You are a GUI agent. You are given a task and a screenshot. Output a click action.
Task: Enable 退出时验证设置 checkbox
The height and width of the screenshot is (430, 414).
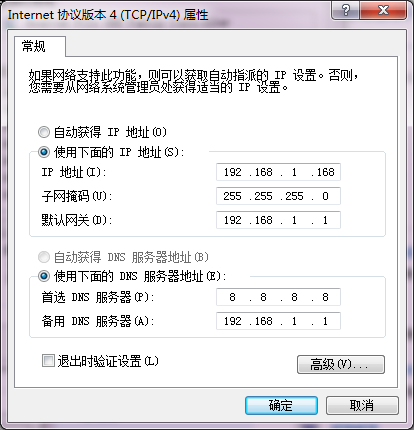coord(48,361)
